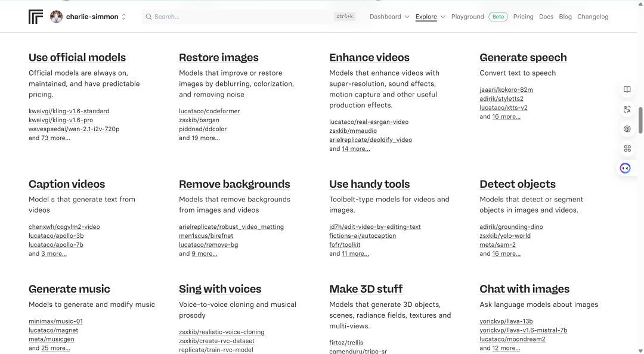Open arielreplicate/deoldify_video model
This screenshot has width=644, height=354.
click(x=370, y=139)
